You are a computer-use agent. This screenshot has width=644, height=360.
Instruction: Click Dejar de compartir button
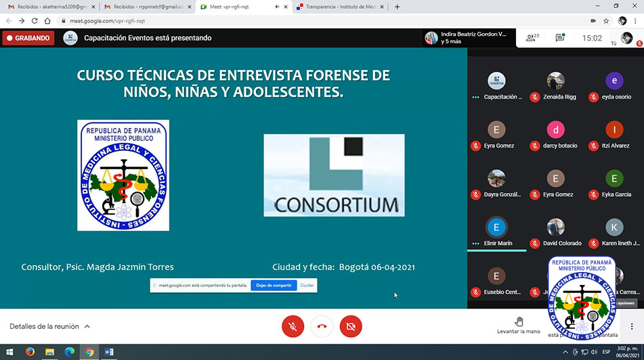(274, 286)
